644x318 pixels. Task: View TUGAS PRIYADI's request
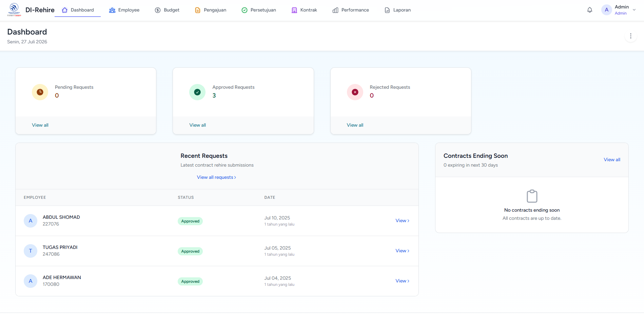(403, 251)
